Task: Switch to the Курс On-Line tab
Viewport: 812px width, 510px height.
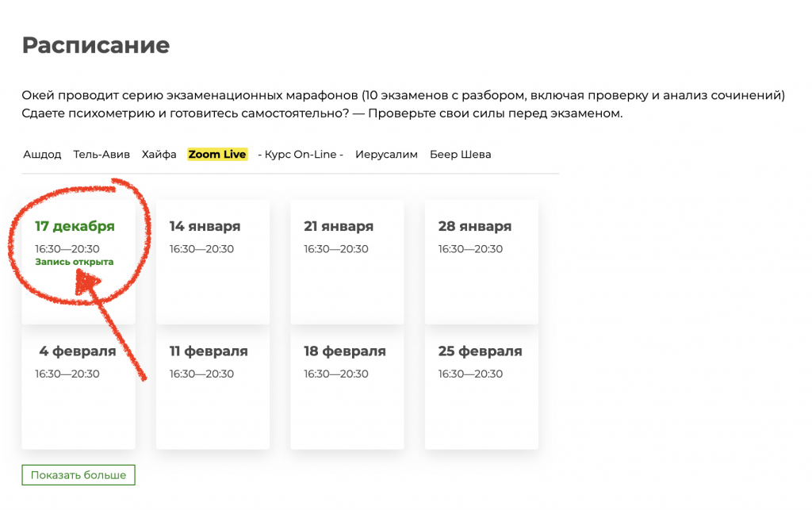Action: (301, 155)
